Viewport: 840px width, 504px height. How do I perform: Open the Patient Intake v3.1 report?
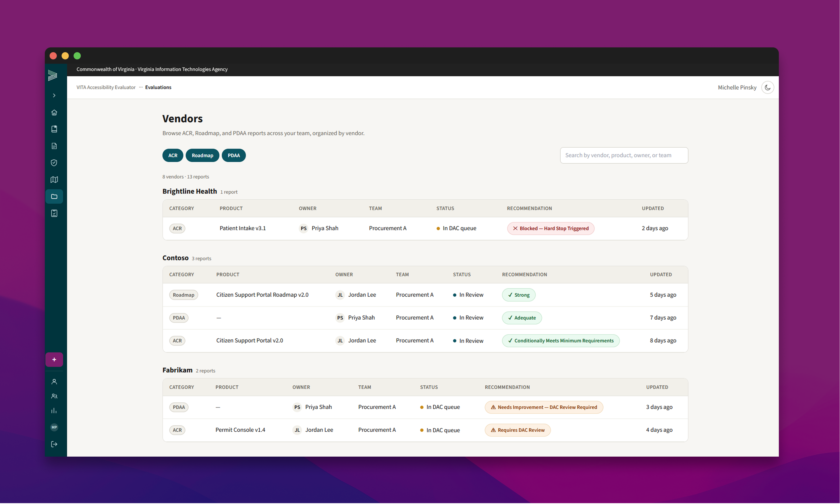[243, 228]
